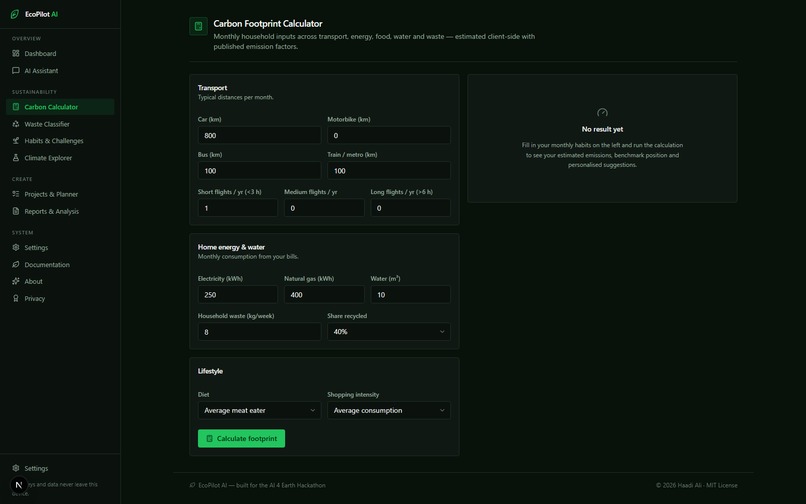
Task: Click the 'No result yet' heading
Action: point(602,129)
